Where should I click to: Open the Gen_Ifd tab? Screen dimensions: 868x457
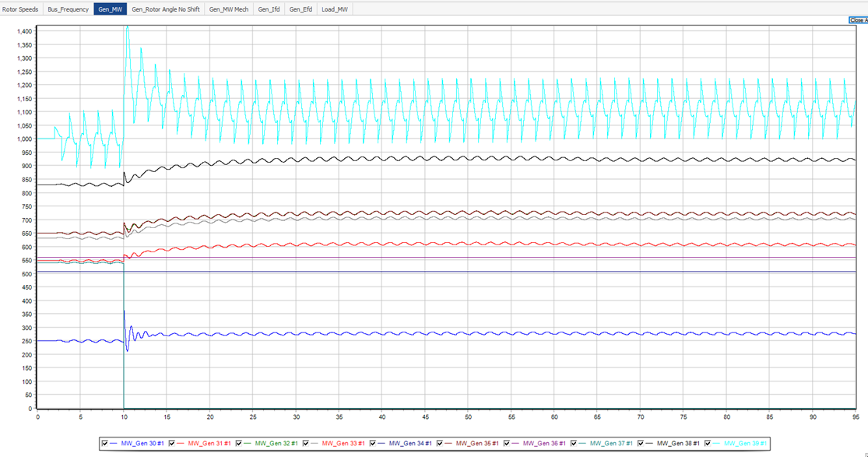[x=269, y=9]
